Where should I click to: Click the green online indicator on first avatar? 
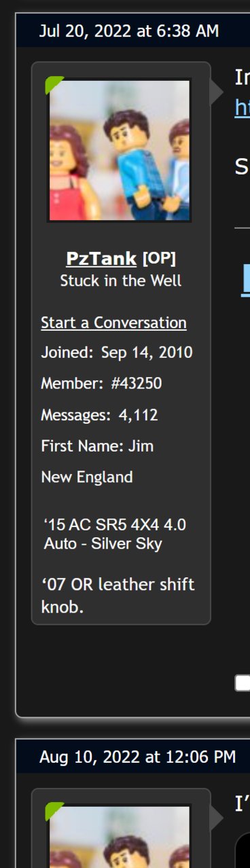[52, 84]
